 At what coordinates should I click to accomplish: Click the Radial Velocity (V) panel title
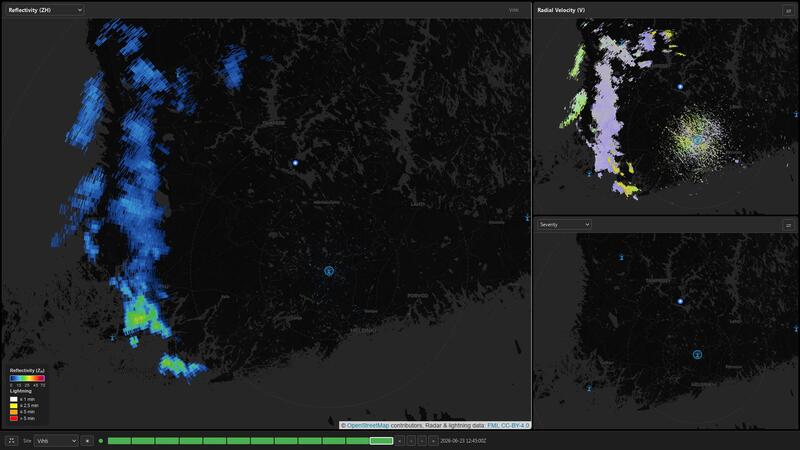[x=561, y=10]
